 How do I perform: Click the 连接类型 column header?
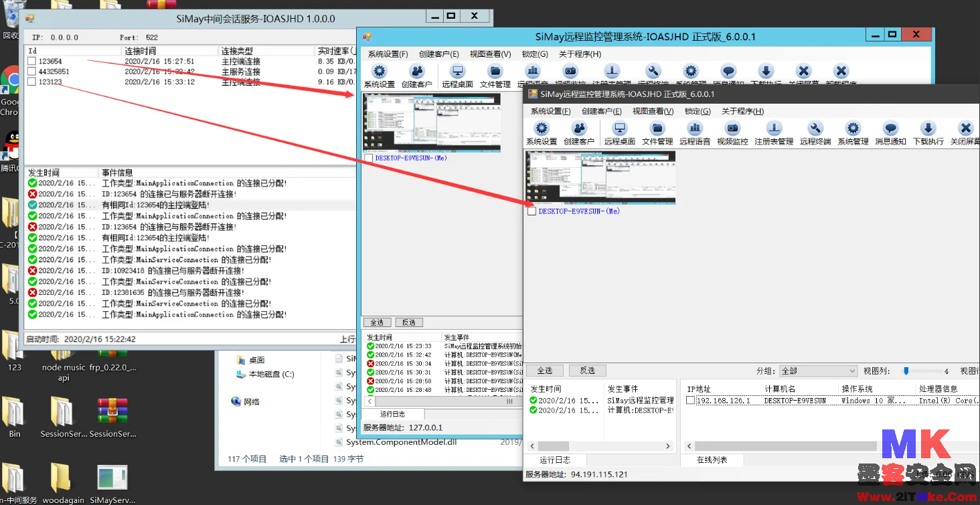(x=266, y=51)
